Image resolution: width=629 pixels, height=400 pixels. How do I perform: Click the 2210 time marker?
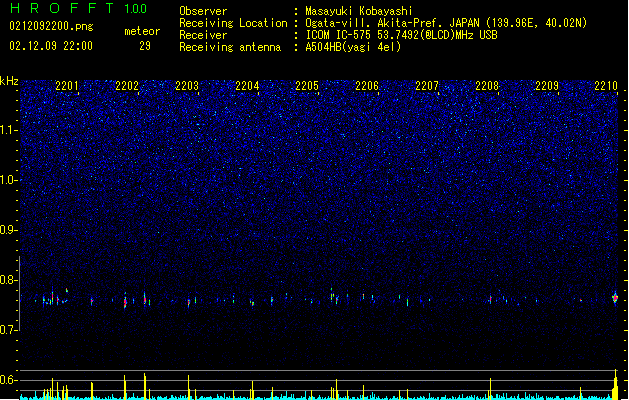(606, 86)
